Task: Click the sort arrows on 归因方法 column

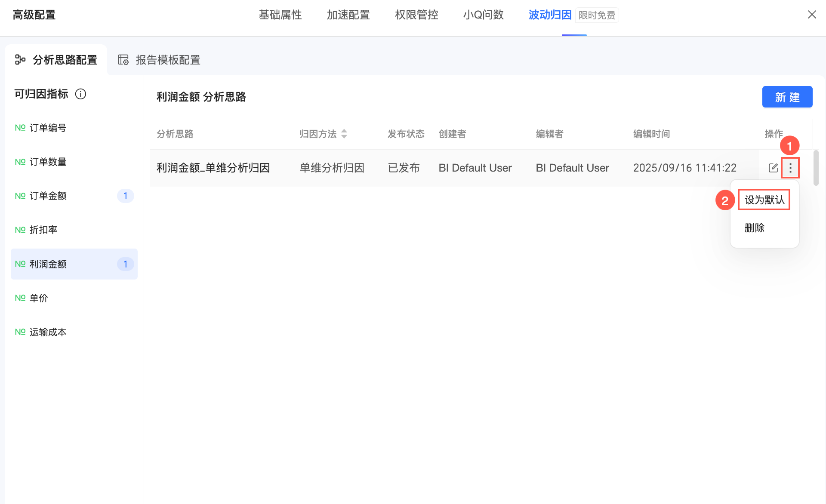Action: [x=344, y=134]
